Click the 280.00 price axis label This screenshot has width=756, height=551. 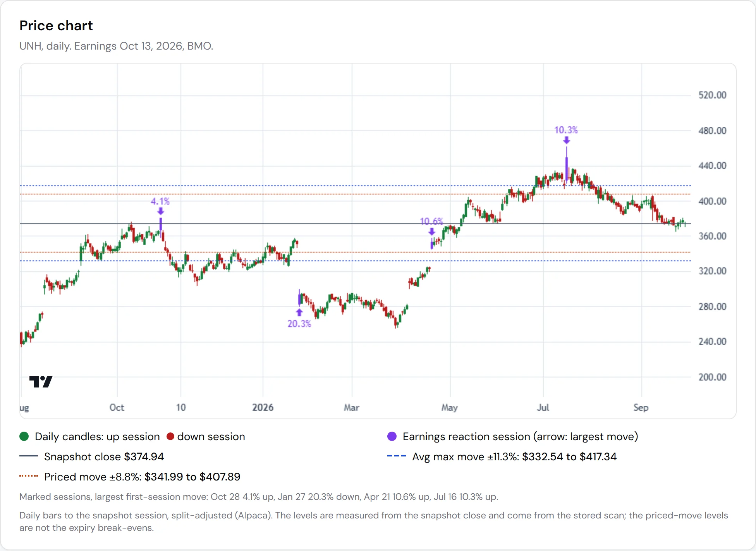[x=712, y=306]
